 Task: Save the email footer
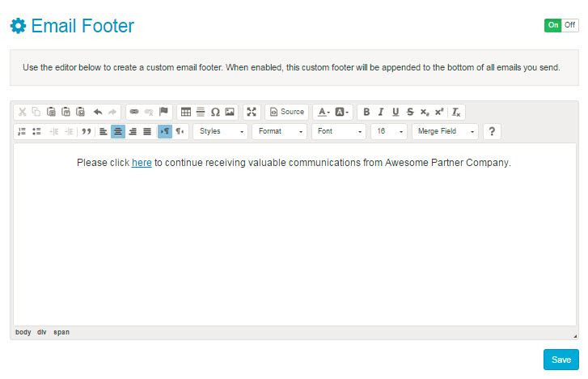(x=561, y=360)
